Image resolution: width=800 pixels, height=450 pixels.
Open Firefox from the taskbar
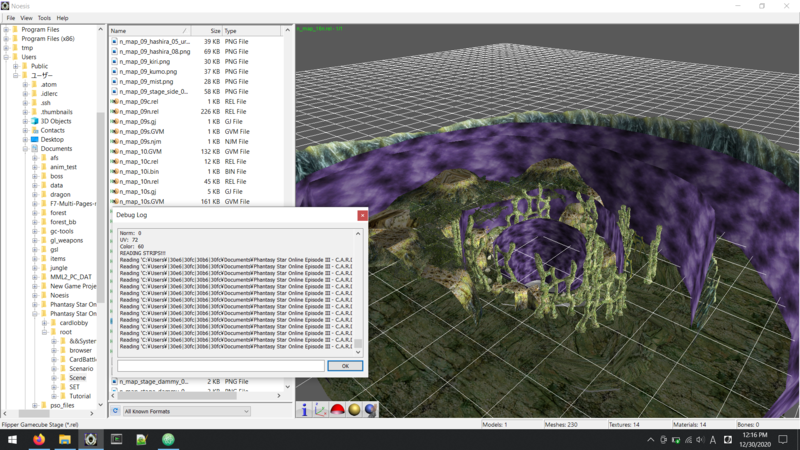(39, 439)
